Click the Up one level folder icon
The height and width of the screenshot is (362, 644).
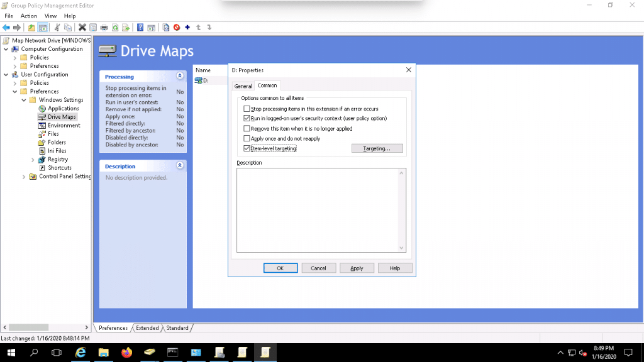click(x=31, y=28)
